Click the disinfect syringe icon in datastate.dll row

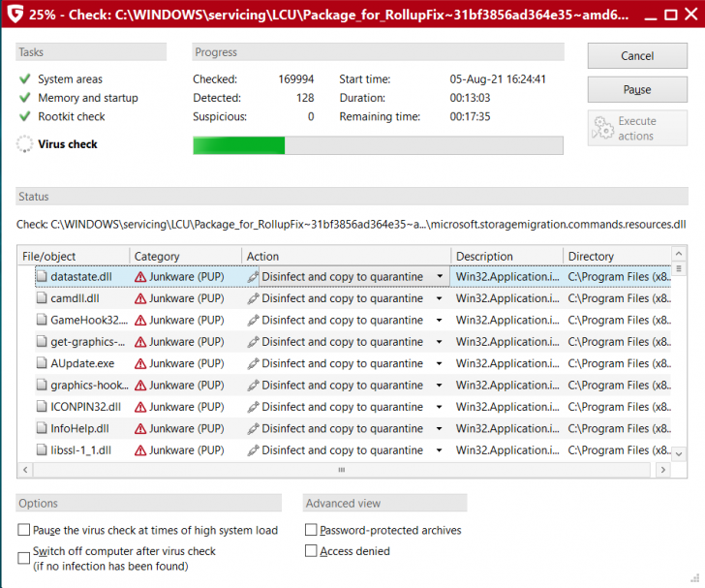pyautogui.click(x=253, y=277)
